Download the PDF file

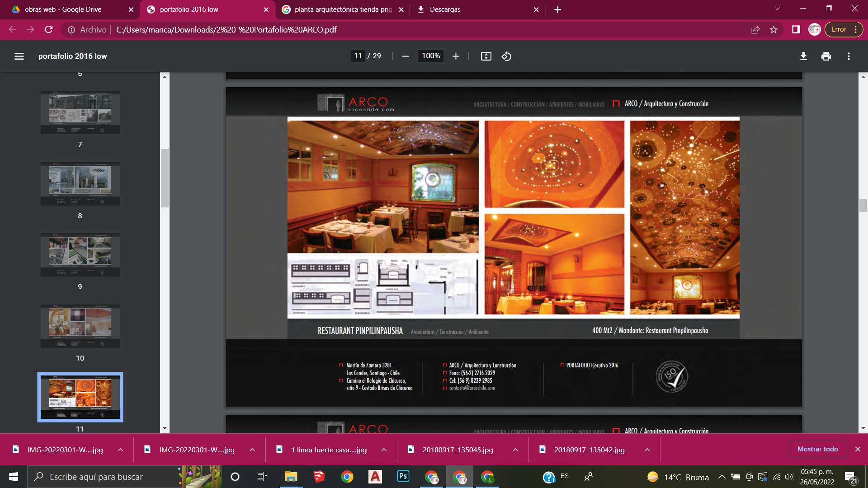(x=803, y=56)
